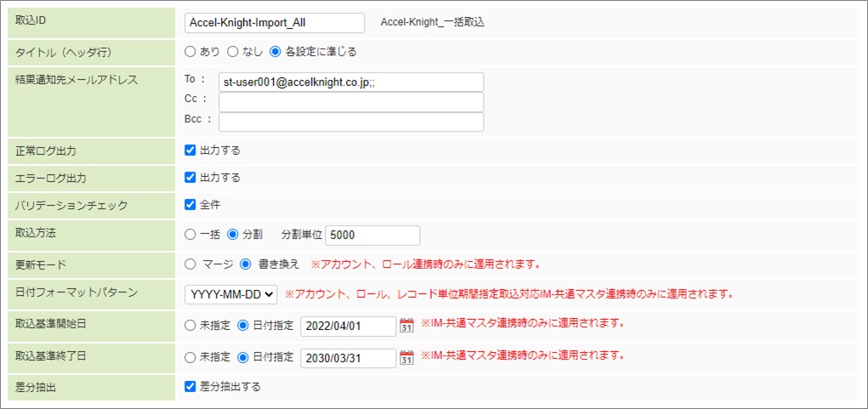This screenshot has height=409, width=868.
Task: Select マージ update mode radio
Action: coord(190,264)
